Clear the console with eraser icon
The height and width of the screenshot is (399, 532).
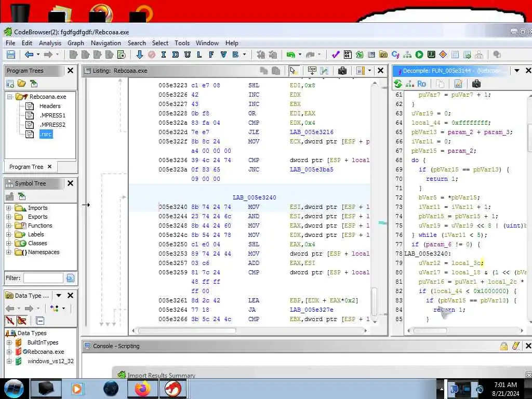(516, 346)
